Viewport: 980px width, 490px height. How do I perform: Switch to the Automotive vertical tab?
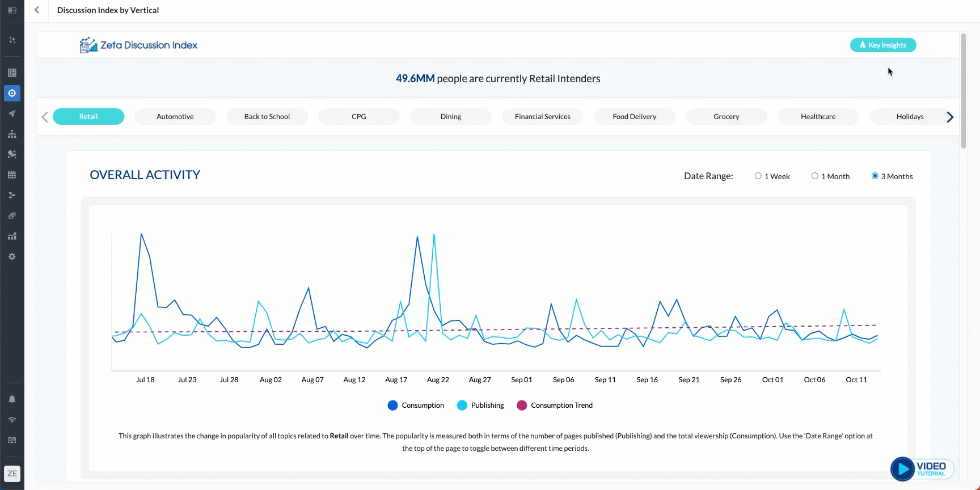[175, 116]
